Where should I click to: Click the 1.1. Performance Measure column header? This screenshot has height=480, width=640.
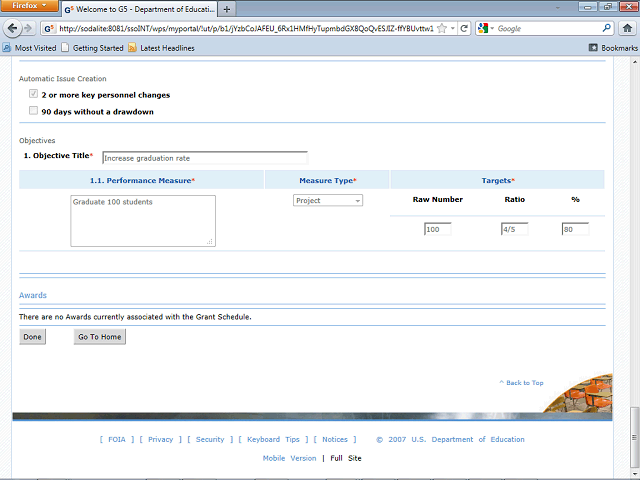142,180
